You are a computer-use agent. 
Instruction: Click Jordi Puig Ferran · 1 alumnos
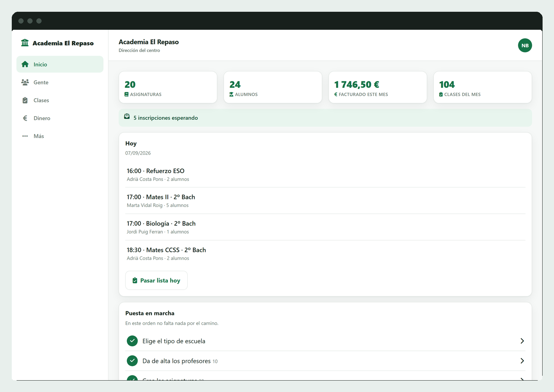[158, 232]
